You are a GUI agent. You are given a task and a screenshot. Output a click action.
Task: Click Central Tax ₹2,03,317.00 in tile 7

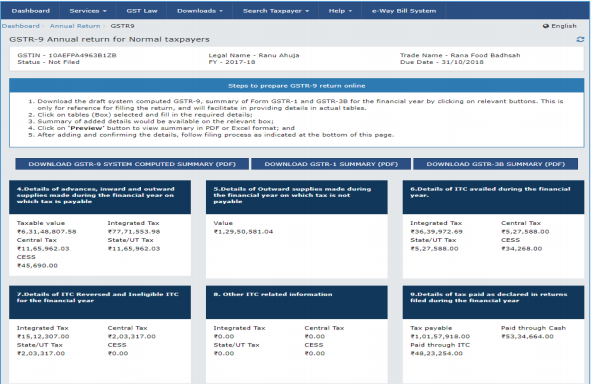click(x=132, y=337)
